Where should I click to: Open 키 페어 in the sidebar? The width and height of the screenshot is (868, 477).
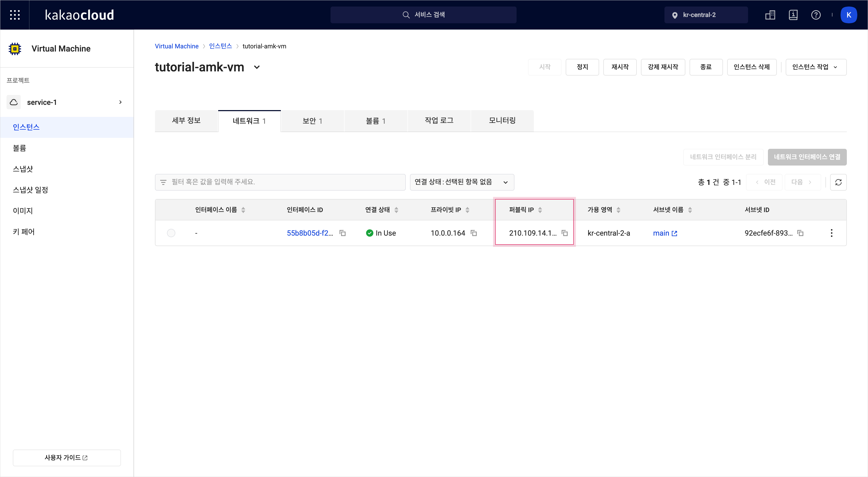tap(67, 232)
